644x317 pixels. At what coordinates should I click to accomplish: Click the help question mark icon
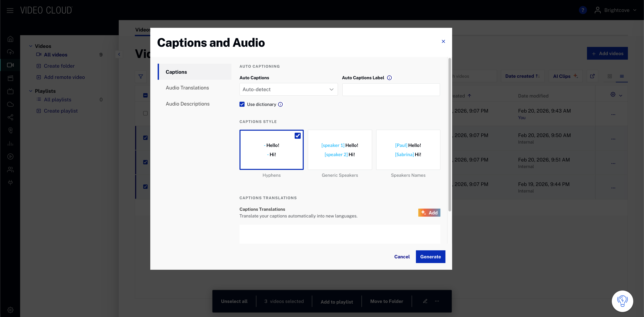pyautogui.click(x=583, y=10)
